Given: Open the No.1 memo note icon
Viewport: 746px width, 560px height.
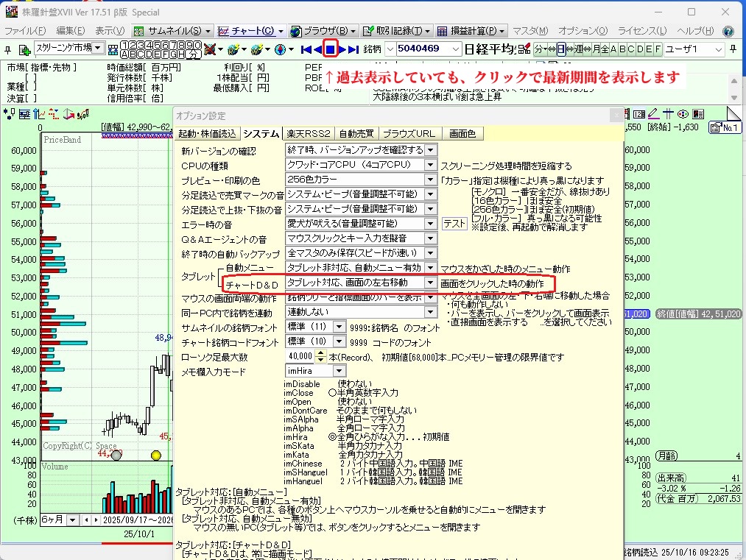Looking at the screenshot, I should click(x=725, y=128).
